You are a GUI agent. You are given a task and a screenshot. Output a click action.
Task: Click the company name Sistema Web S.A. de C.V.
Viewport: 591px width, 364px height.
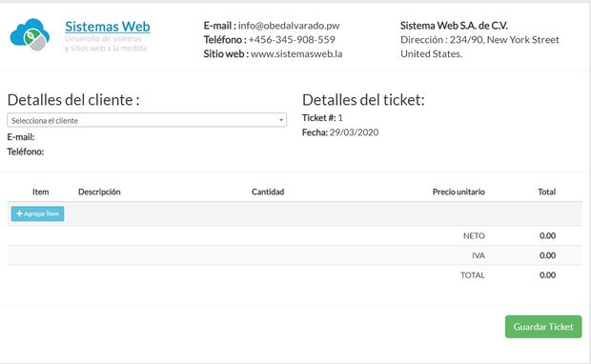454,26
